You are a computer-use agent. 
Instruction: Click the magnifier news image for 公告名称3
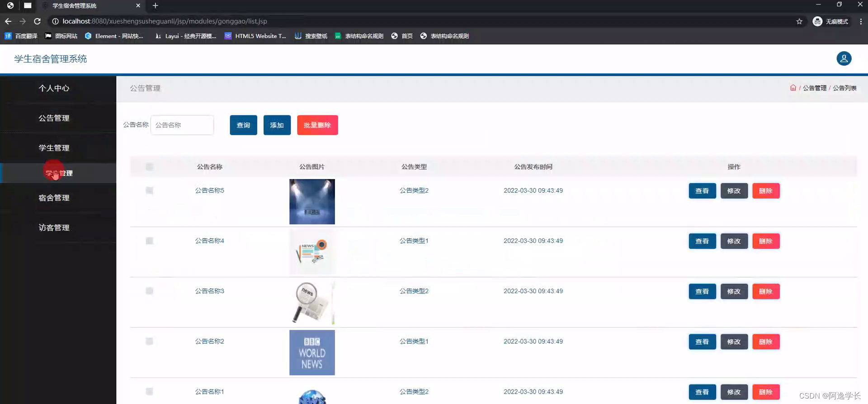click(x=312, y=302)
